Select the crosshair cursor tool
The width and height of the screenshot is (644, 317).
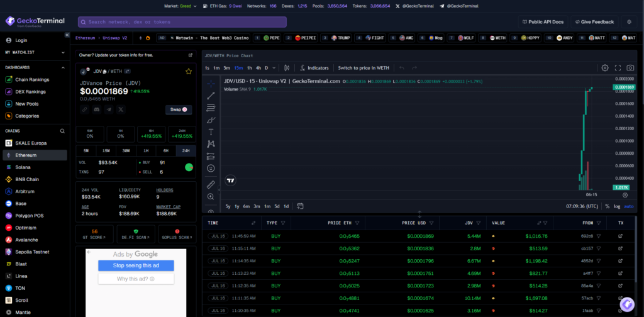[x=211, y=84]
